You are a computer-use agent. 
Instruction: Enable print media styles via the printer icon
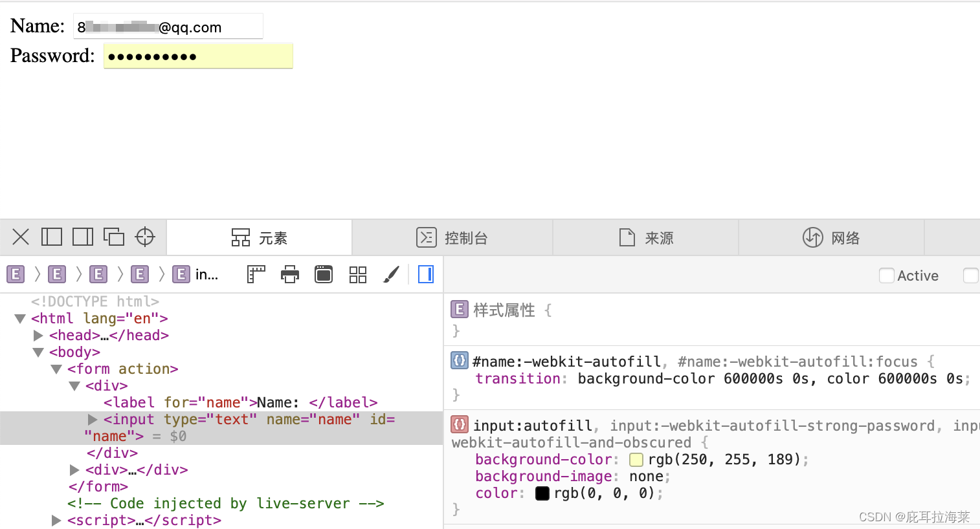point(290,275)
